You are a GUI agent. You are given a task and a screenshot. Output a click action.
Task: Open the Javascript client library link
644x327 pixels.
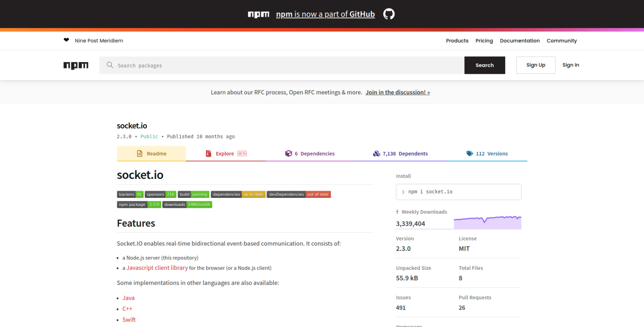click(157, 268)
